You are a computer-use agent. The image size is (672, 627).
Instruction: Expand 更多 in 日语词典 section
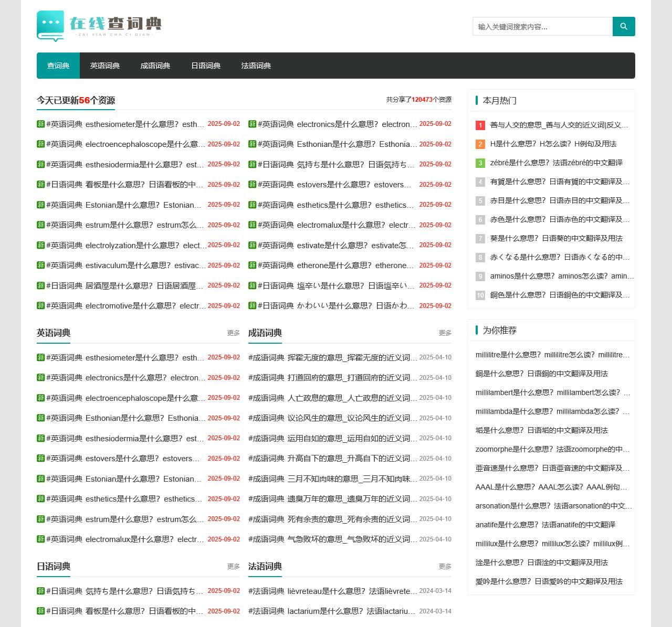point(233,567)
